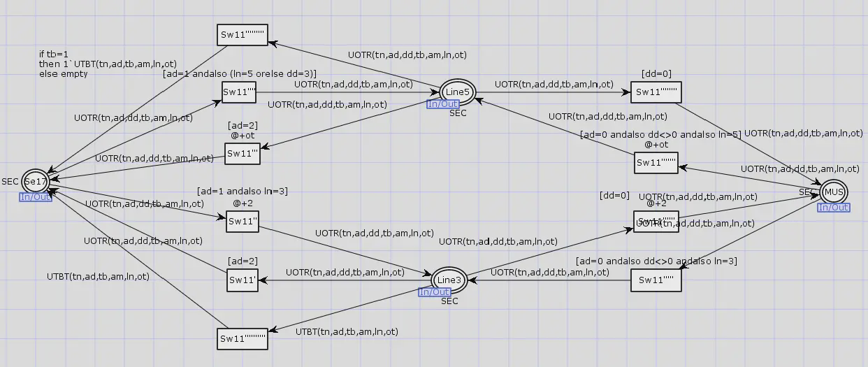Select Sw11 transition below '[ad=1 andalso ln=3]' guard
868x367 pixels.
(x=243, y=222)
